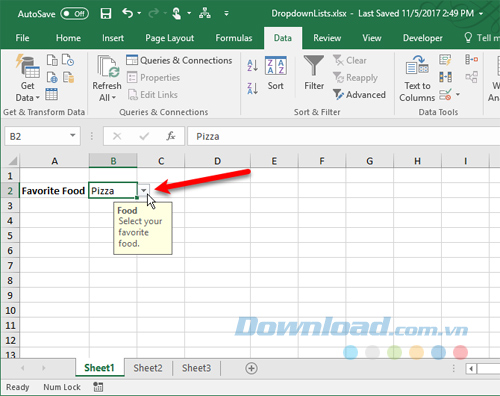Click the Relationships icon
Viewport: 500px width, 396px height.
471,77
